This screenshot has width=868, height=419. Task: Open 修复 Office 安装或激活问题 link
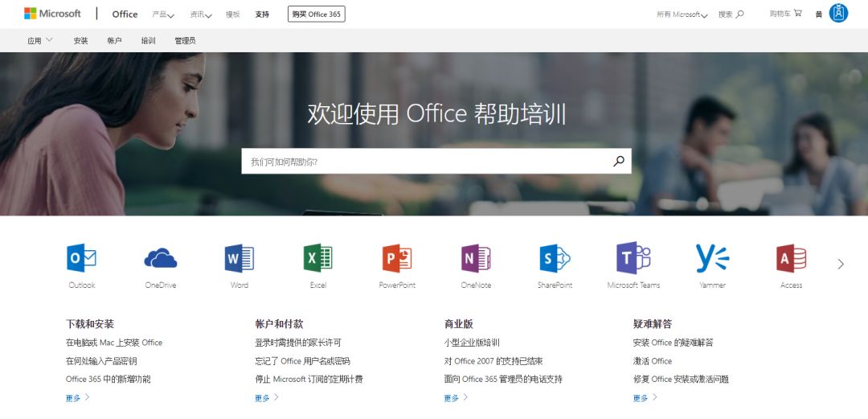coord(681,379)
